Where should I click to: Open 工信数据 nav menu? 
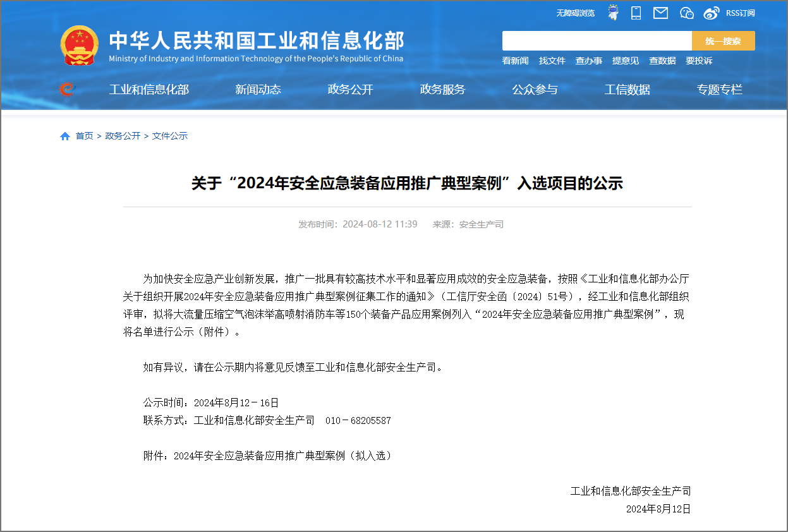click(x=627, y=90)
